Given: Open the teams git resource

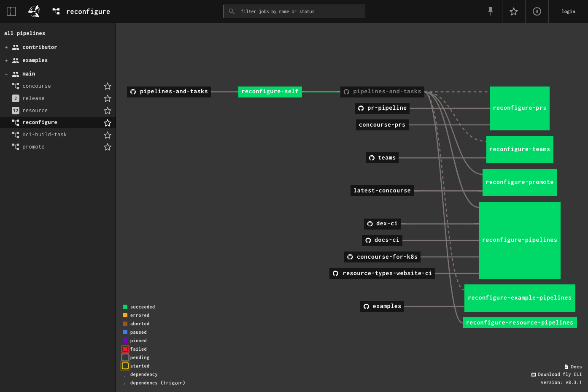Looking at the screenshot, I should (x=382, y=158).
